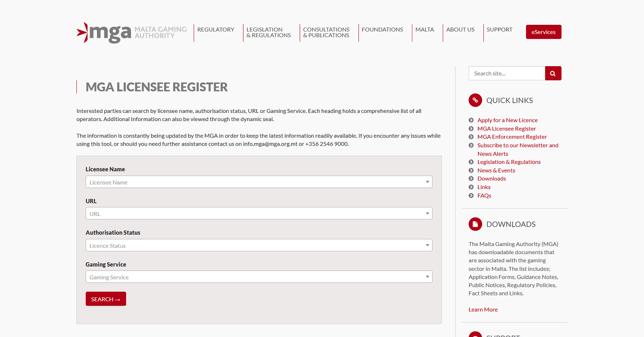This screenshot has width=644, height=337.
Task: Click the Quick Links section heading
Action: 510,100
